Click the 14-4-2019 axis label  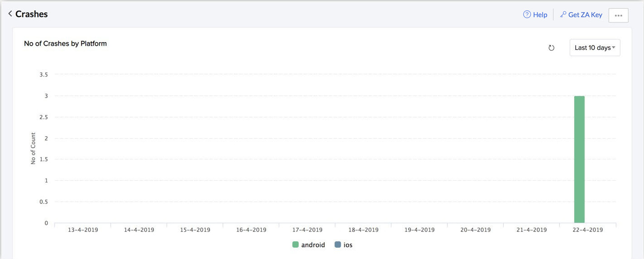[x=138, y=230]
